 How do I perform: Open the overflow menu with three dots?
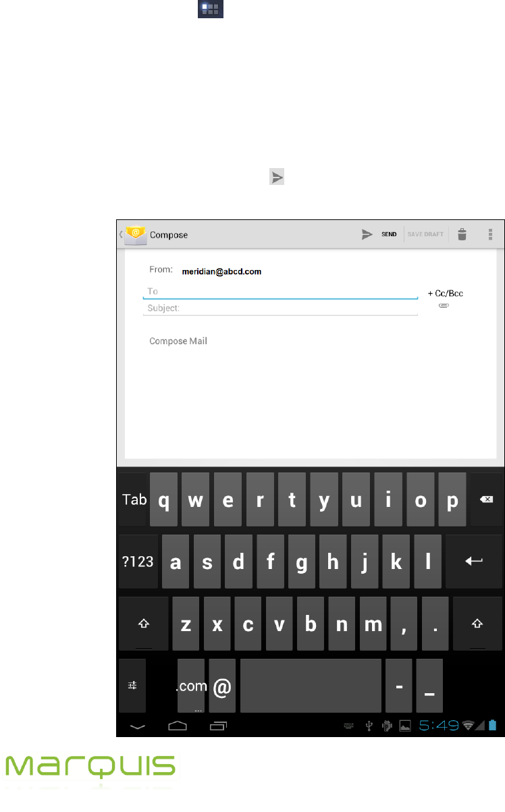coord(491,234)
